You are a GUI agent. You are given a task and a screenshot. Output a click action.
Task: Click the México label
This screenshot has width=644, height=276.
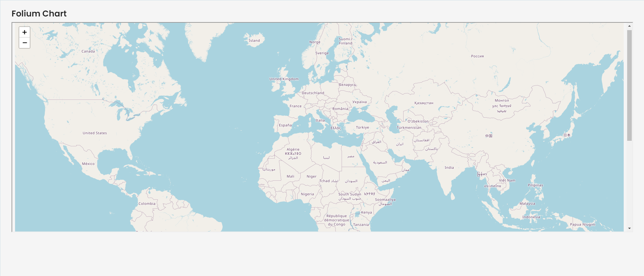coord(88,164)
